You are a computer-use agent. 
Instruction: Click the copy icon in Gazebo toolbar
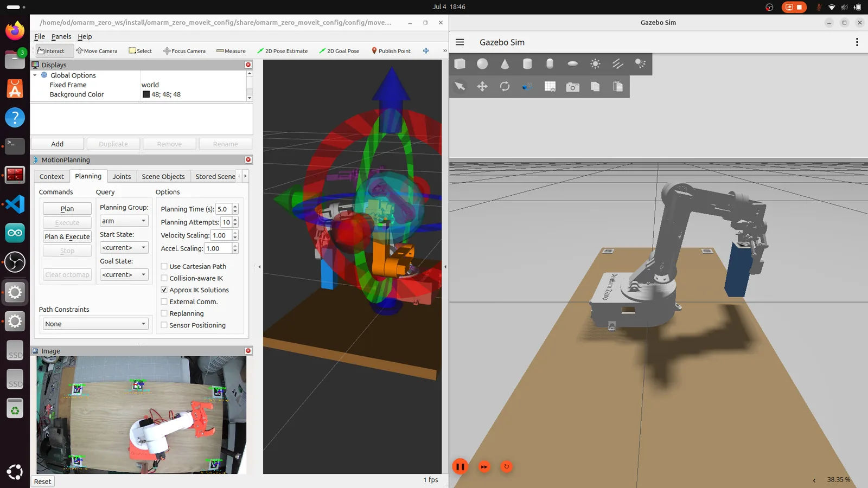595,87
